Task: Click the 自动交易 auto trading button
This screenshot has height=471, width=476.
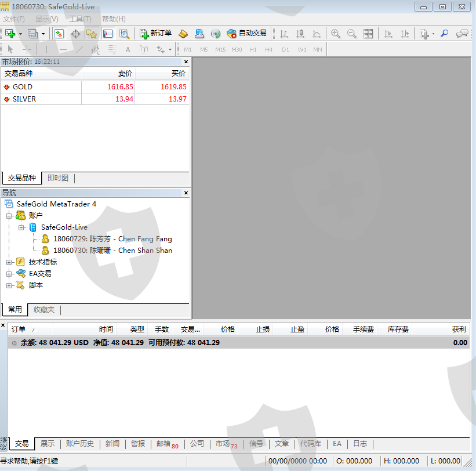Action: point(246,34)
